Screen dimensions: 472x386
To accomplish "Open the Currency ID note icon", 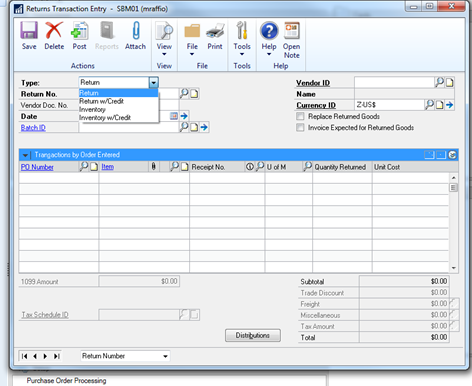I will pos(439,105).
